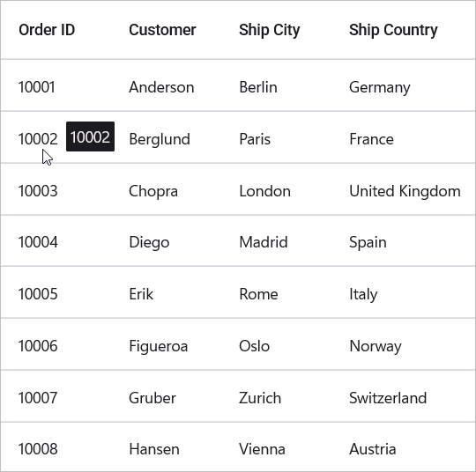Click the 10002 tooltip popup
This screenshot has height=472, width=476.
[90, 136]
